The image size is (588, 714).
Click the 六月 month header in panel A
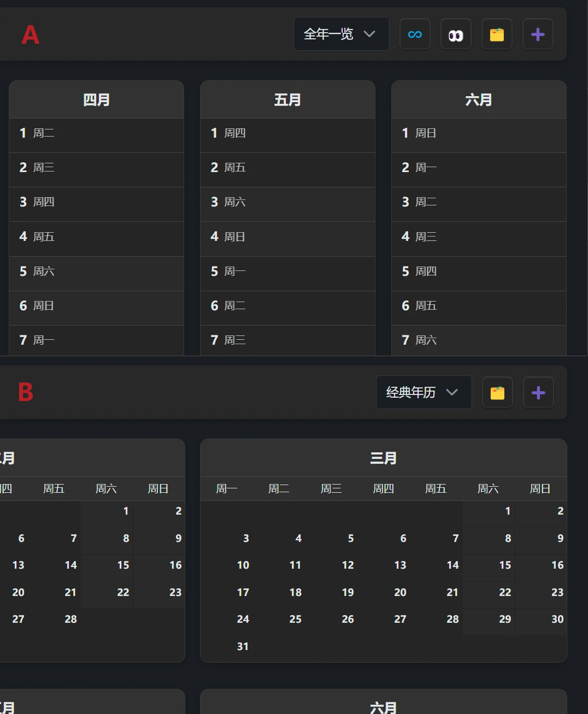point(479,100)
